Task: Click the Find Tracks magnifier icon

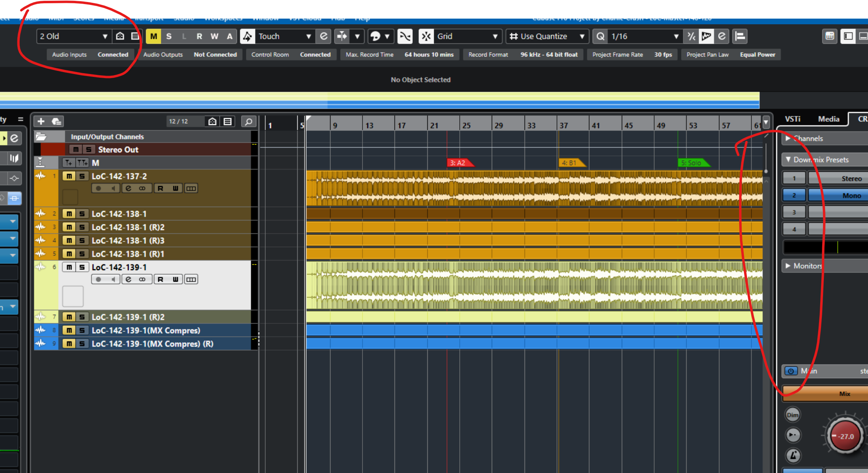Action: [249, 121]
